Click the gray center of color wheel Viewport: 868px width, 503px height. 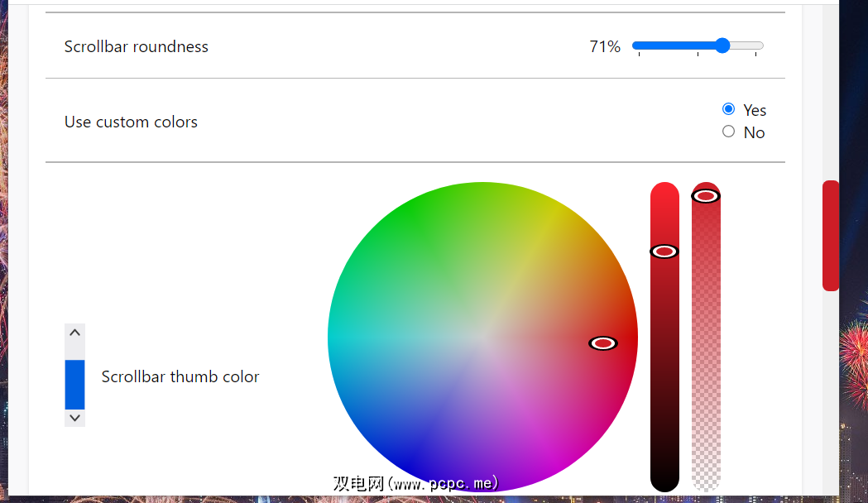coord(482,337)
